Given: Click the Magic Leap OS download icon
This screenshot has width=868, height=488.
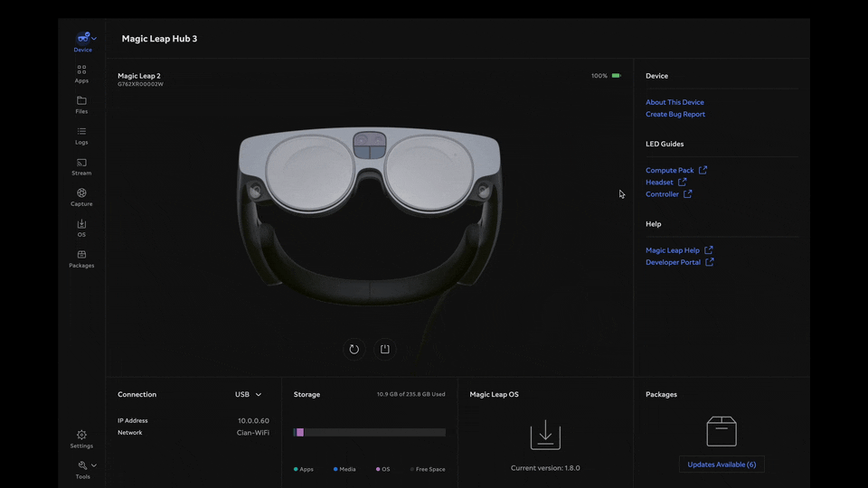Looking at the screenshot, I should click(x=545, y=435).
